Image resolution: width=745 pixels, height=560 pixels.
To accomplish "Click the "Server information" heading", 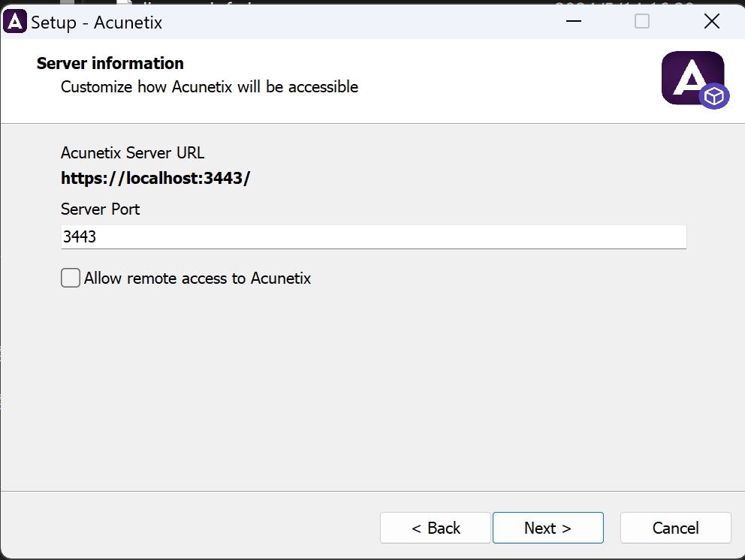I will pyautogui.click(x=110, y=63).
